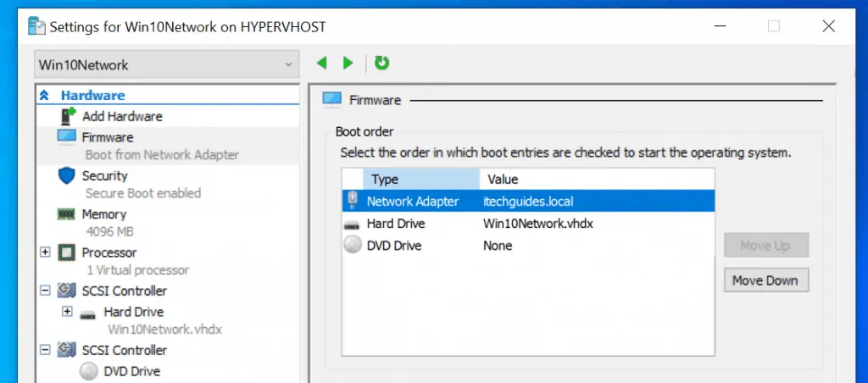Minimize the Settings window
This screenshot has height=383, width=868.
click(721, 26)
